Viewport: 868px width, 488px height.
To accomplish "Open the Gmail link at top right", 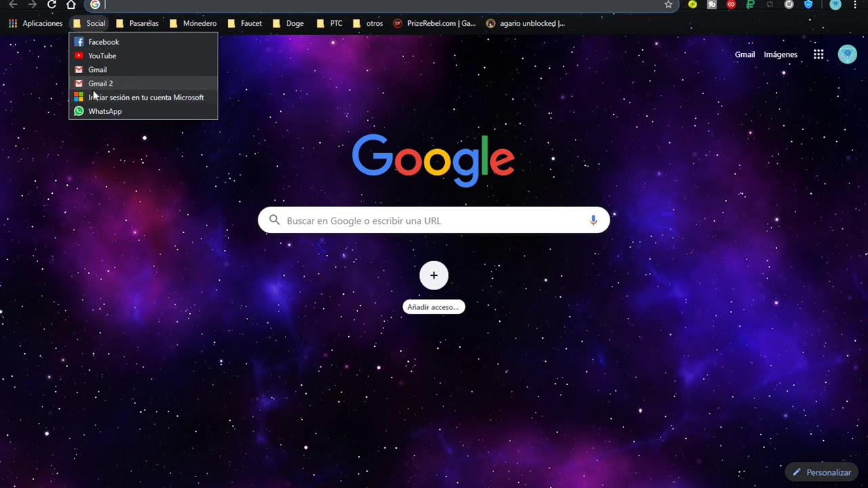I will (745, 54).
